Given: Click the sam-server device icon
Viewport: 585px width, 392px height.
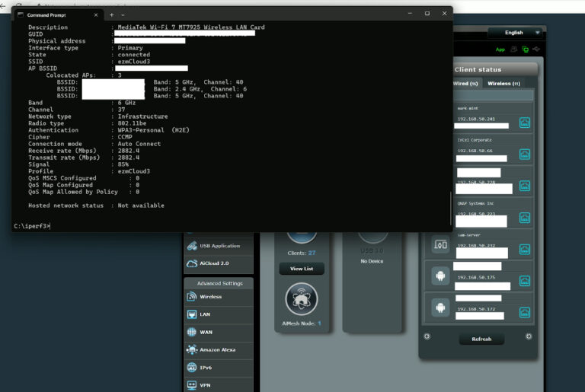Looking at the screenshot, I should (440, 244).
